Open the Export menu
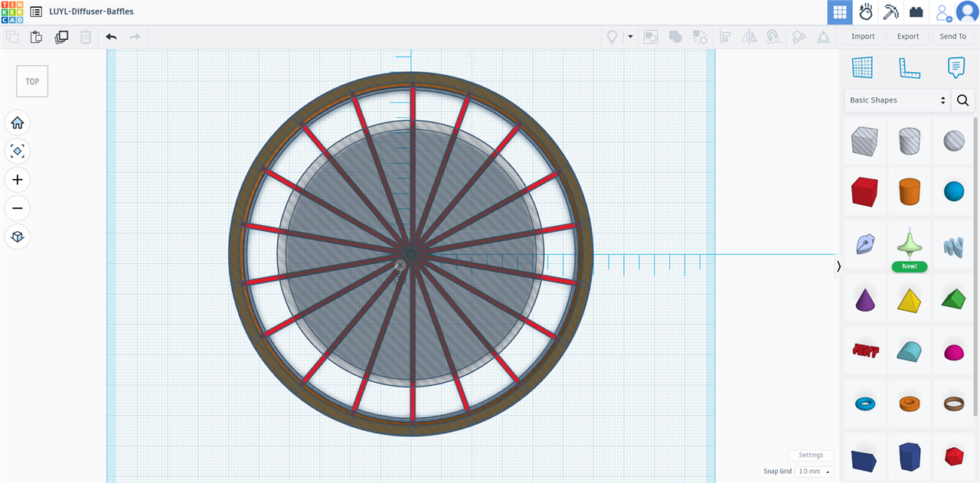The height and width of the screenshot is (483, 980). [908, 37]
